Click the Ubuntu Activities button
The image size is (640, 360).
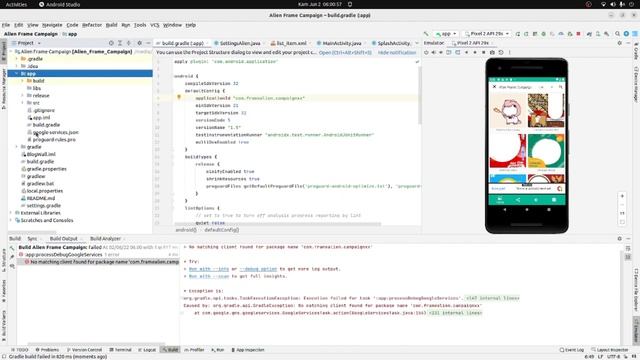coord(16,4)
